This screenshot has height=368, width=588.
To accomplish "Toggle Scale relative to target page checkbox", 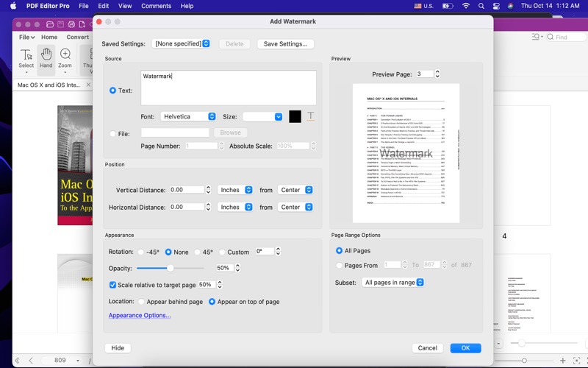I will tap(112, 285).
